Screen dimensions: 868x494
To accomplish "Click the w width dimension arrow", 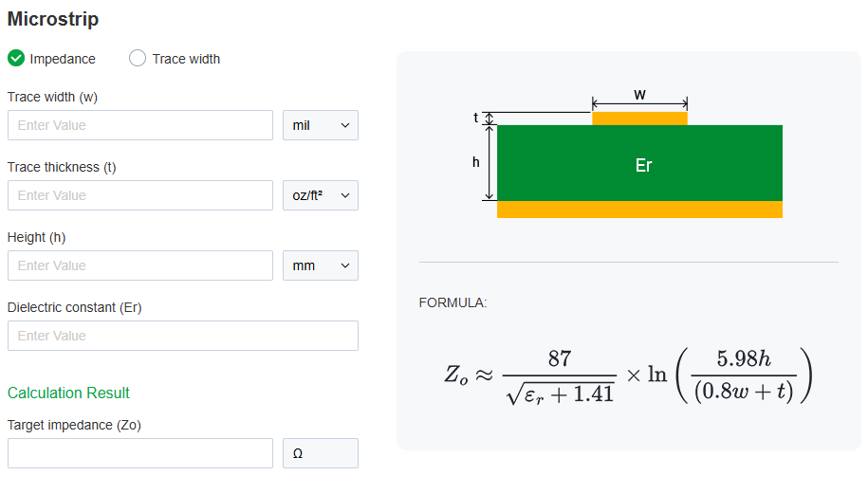I will click(639, 102).
